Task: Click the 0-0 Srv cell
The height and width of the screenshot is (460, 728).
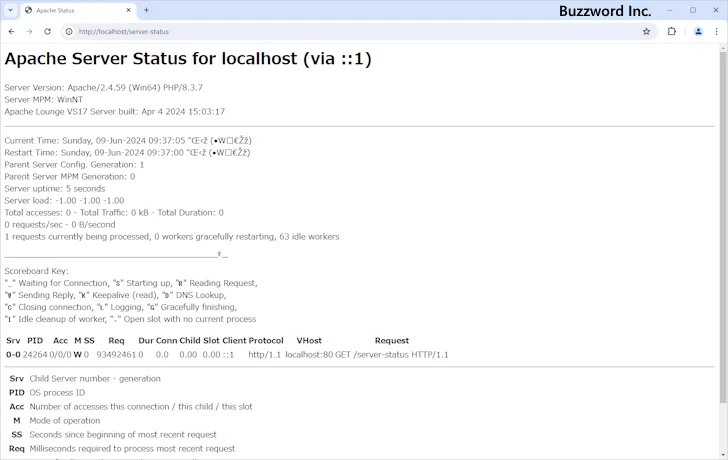Action: point(13,355)
